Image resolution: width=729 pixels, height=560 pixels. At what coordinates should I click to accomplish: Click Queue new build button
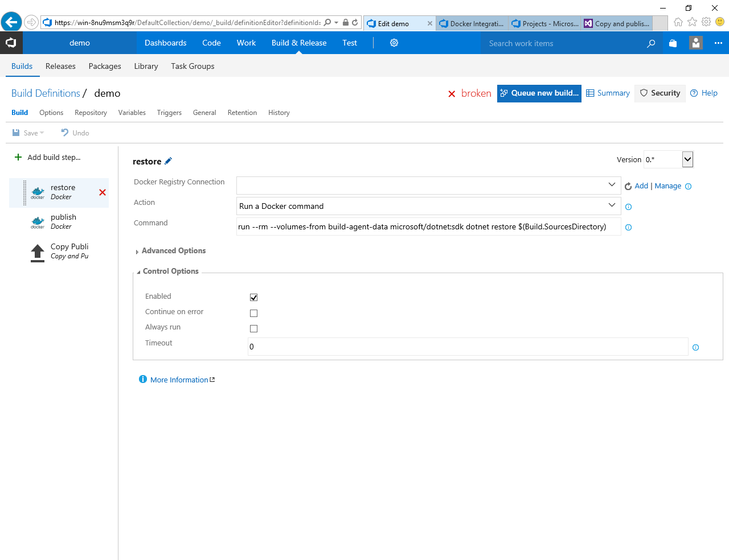539,93
